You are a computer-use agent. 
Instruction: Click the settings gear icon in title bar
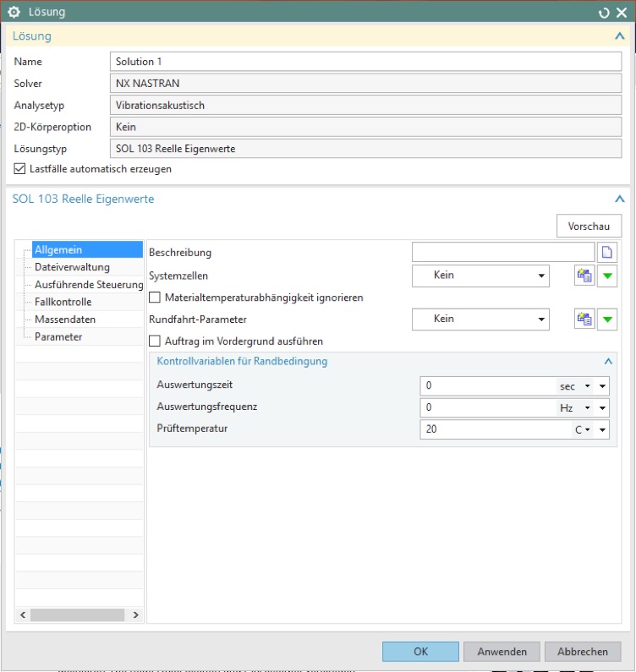[x=14, y=12]
